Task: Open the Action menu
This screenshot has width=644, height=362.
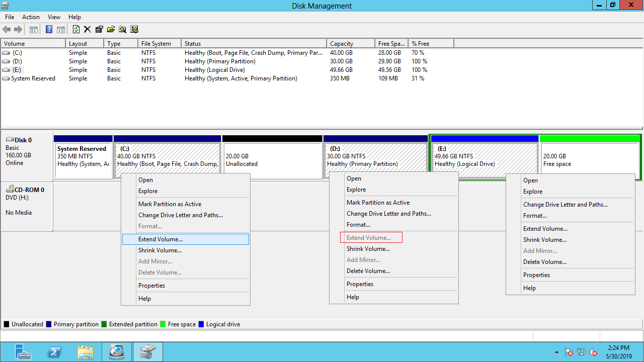Action: coord(31,17)
